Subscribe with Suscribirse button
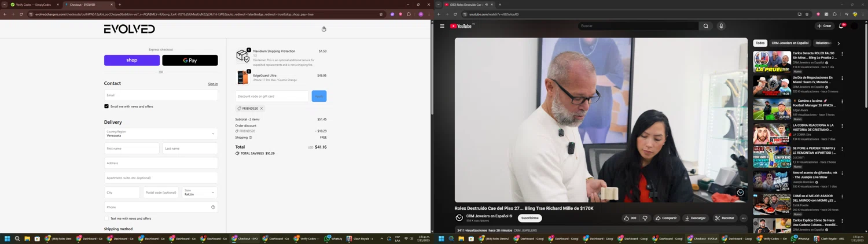 pos(529,218)
